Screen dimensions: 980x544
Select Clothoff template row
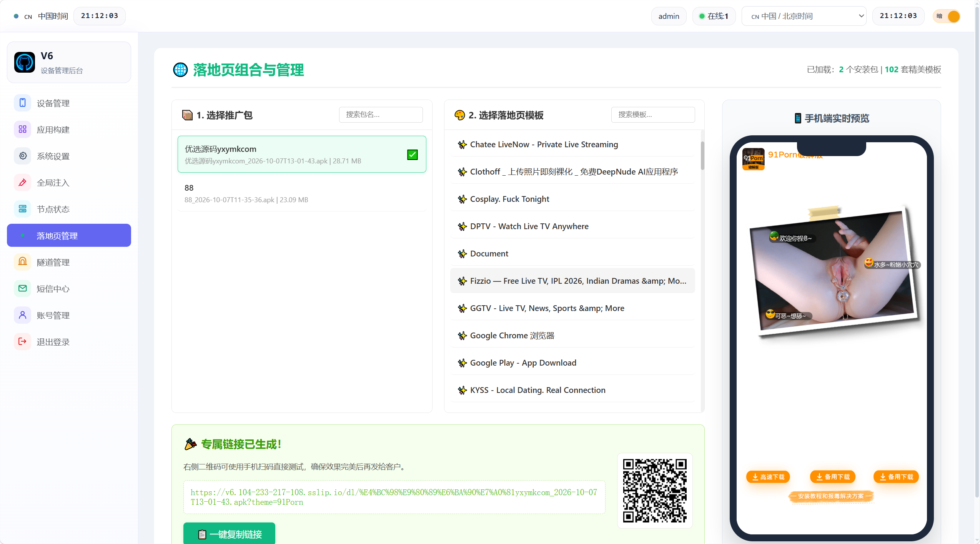pos(572,172)
